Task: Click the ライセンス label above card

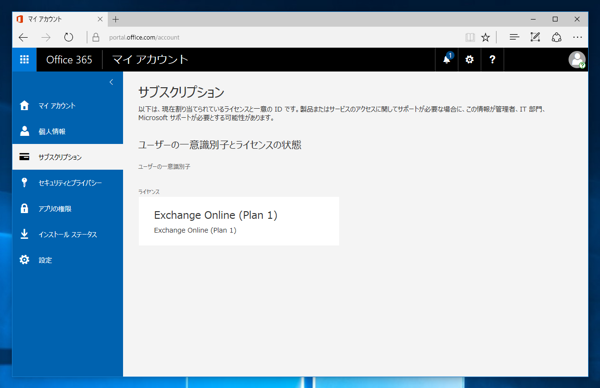Action: click(149, 192)
